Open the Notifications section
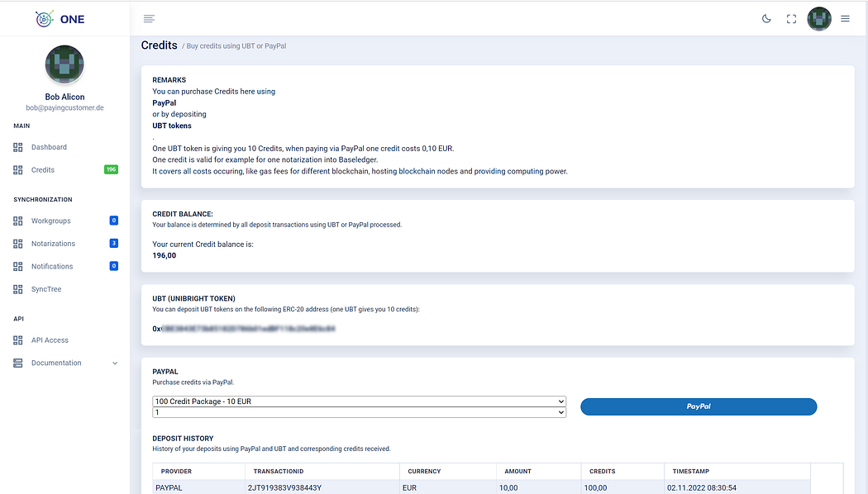This screenshot has height=494, width=868. tap(52, 266)
